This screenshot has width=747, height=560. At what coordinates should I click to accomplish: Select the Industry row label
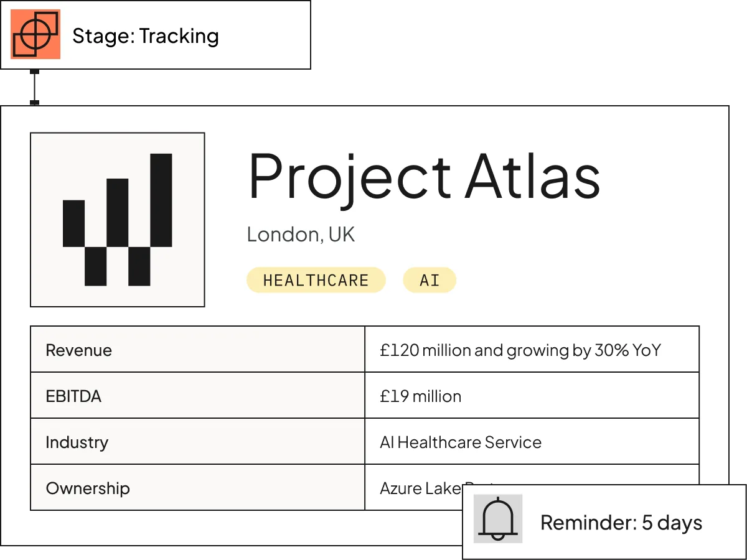[x=198, y=442]
